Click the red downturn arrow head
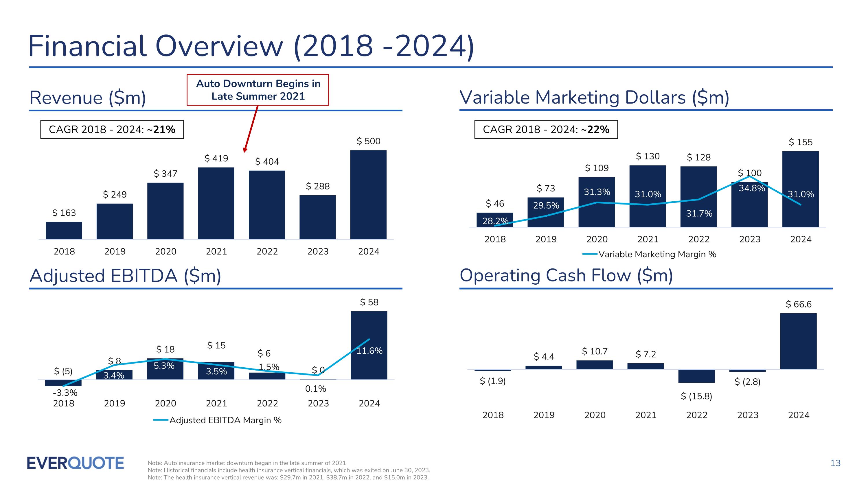The image size is (868, 488). coord(245,150)
